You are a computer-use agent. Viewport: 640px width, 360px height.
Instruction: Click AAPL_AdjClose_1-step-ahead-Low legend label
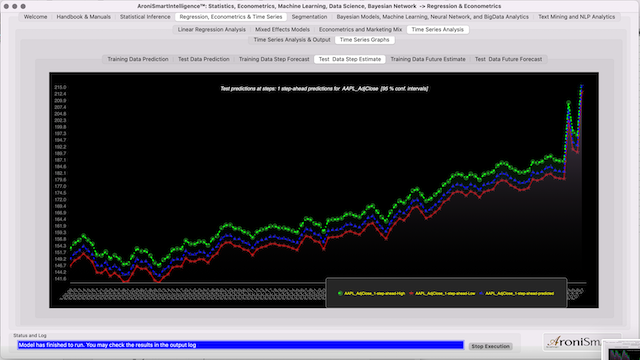[x=445, y=293]
